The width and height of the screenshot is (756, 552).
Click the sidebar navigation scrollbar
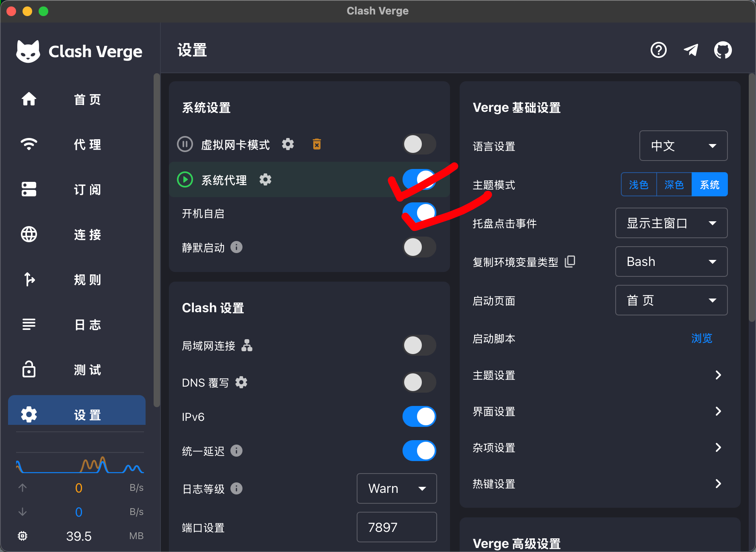point(157,240)
